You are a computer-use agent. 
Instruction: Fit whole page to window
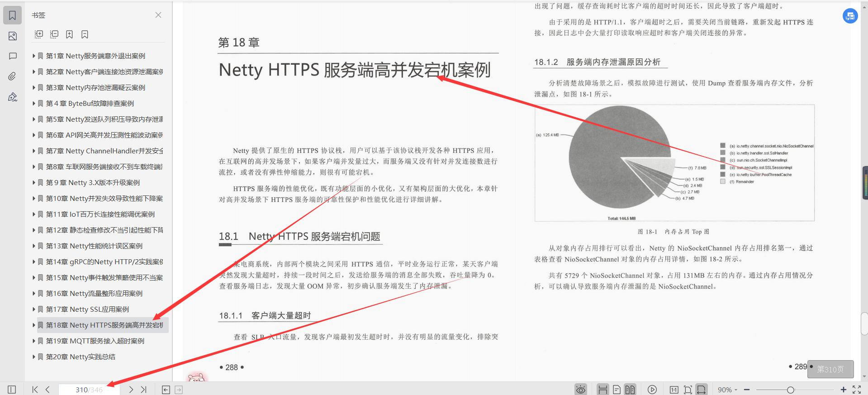pyautogui.click(x=688, y=390)
